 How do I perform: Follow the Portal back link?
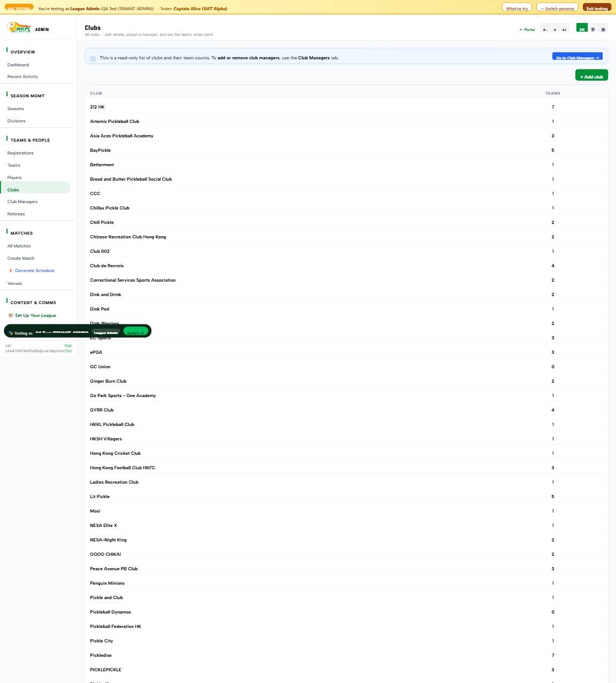tap(527, 29)
